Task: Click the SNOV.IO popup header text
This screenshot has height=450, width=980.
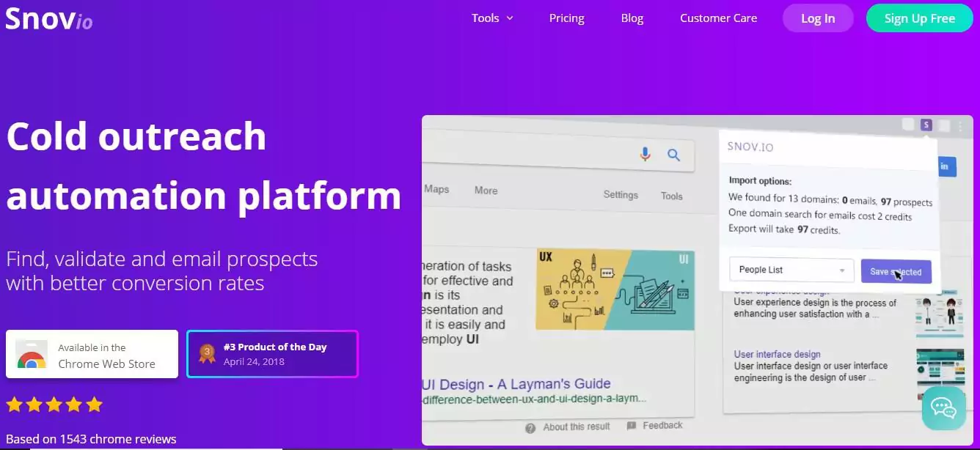Action: point(750,147)
